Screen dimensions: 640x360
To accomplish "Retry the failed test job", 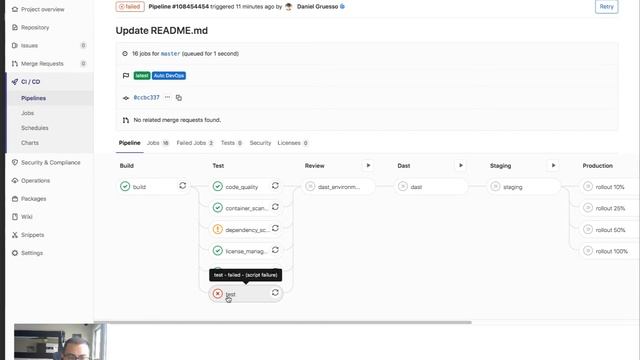I will [275, 293].
